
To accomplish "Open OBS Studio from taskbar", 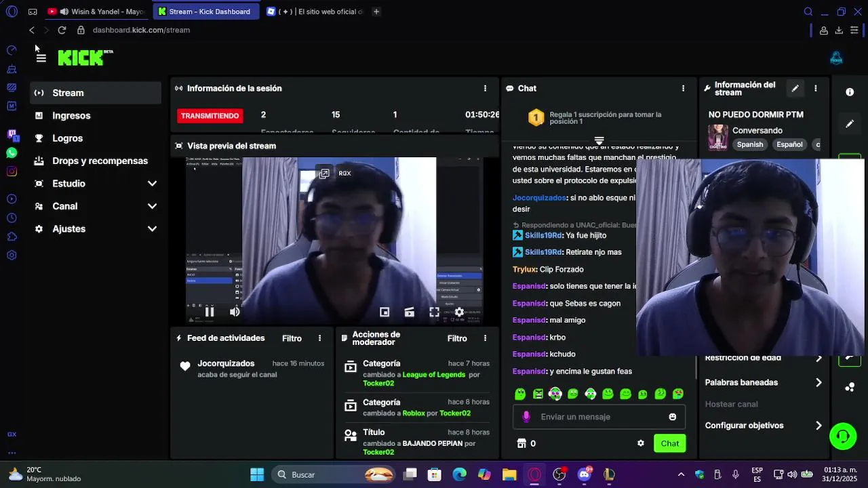I will point(559,474).
